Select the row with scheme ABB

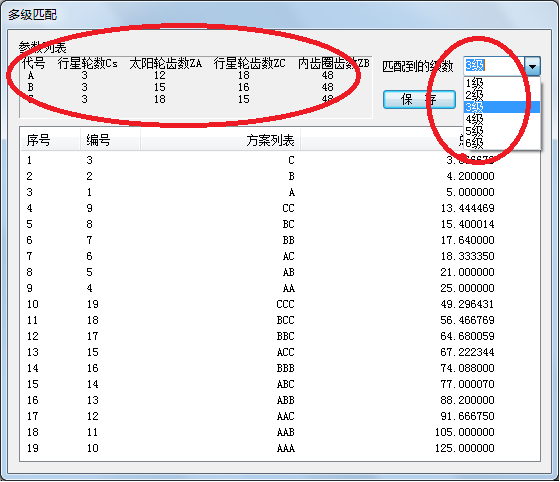(x=280, y=400)
